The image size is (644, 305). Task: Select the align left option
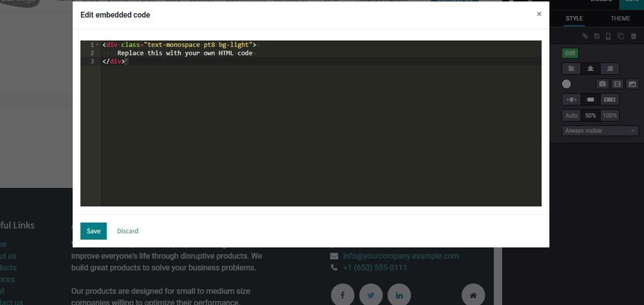click(x=571, y=68)
